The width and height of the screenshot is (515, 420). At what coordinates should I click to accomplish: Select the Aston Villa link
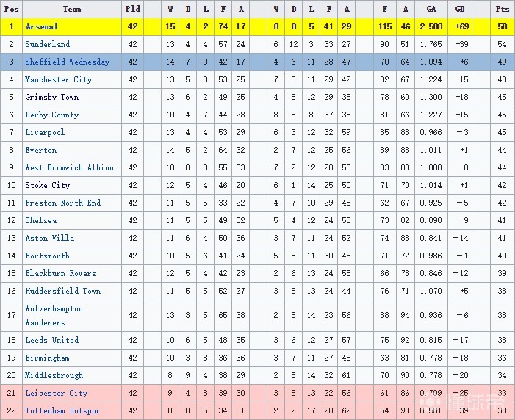point(49,238)
